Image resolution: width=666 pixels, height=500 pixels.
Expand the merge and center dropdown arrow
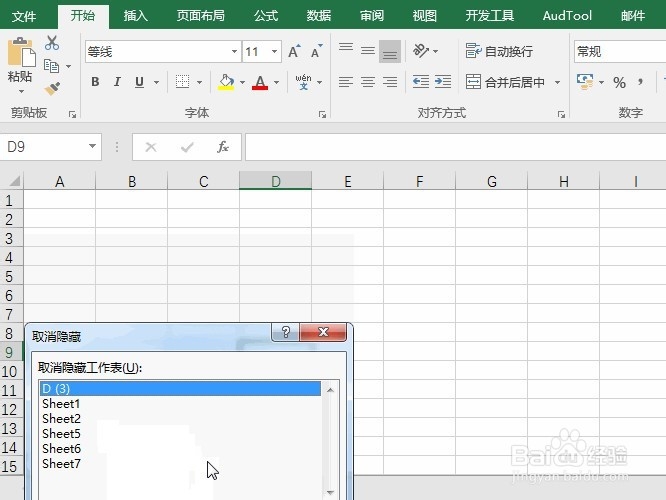[557, 82]
